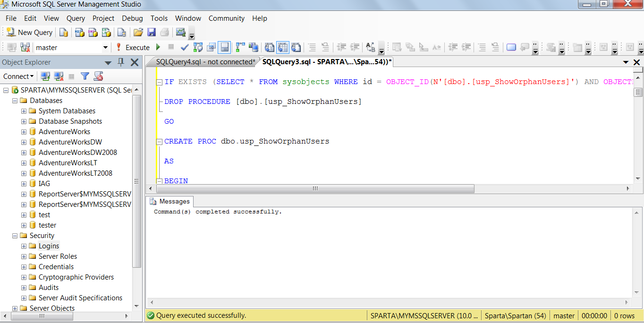This screenshot has width=644, height=323.
Task: Select the Logins folder in the tree
Action: click(x=49, y=246)
